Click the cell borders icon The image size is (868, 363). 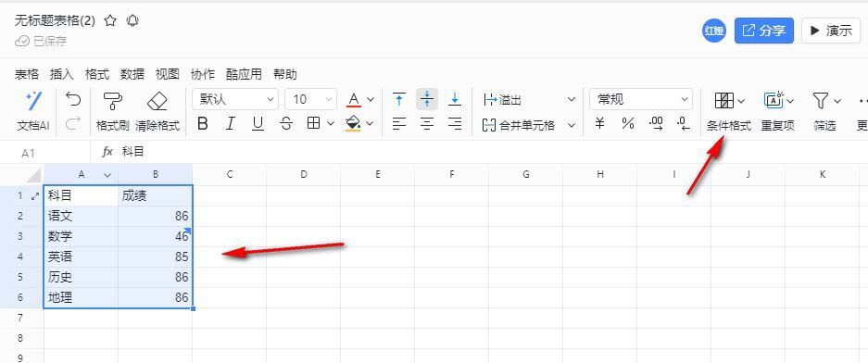point(313,123)
